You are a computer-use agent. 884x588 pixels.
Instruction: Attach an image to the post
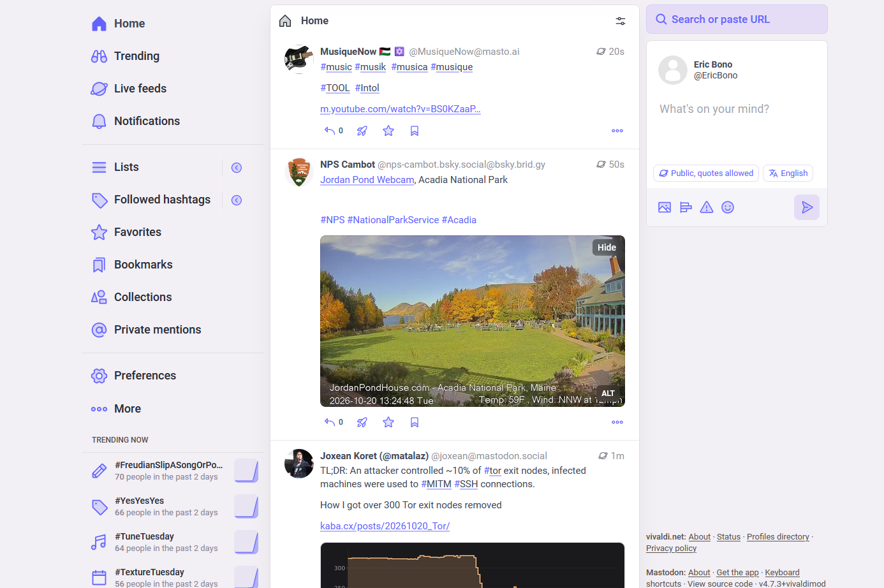point(665,207)
